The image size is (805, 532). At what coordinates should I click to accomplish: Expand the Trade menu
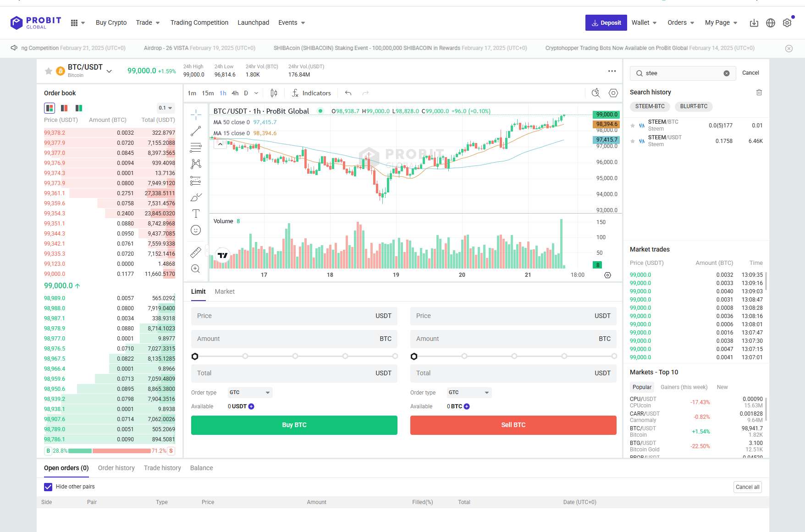pos(148,23)
